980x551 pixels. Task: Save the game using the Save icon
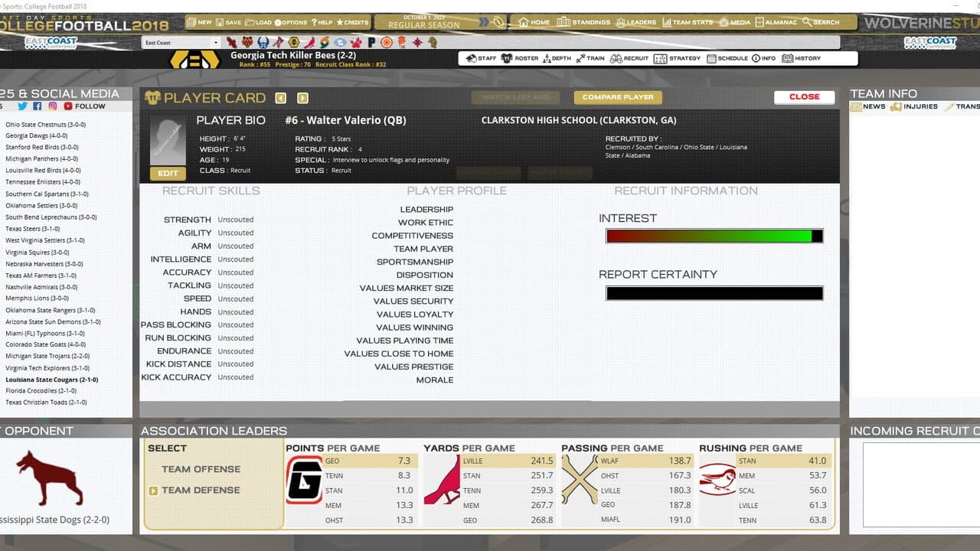pyautogui.click(x=228, y=22)
